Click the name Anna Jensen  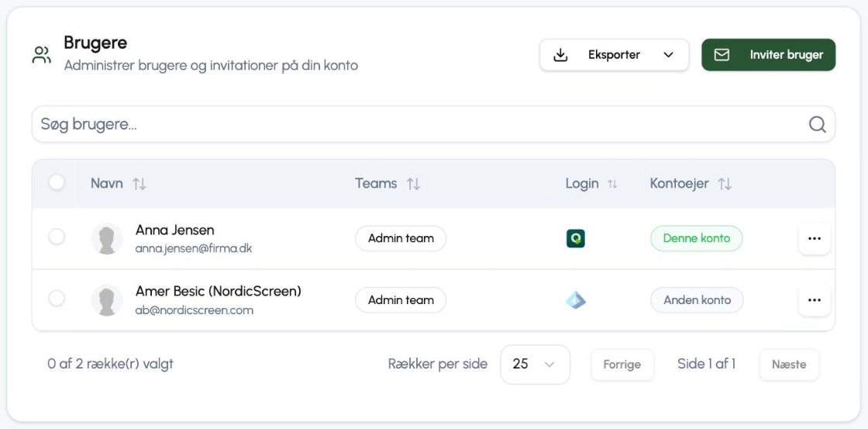pos(175,230)
